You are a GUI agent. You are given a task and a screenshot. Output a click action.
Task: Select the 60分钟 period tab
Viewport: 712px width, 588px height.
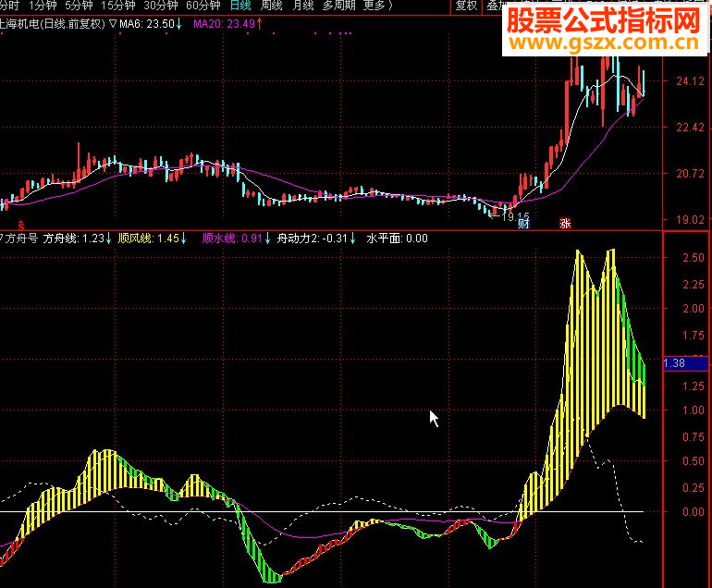[x=203, y=6]
